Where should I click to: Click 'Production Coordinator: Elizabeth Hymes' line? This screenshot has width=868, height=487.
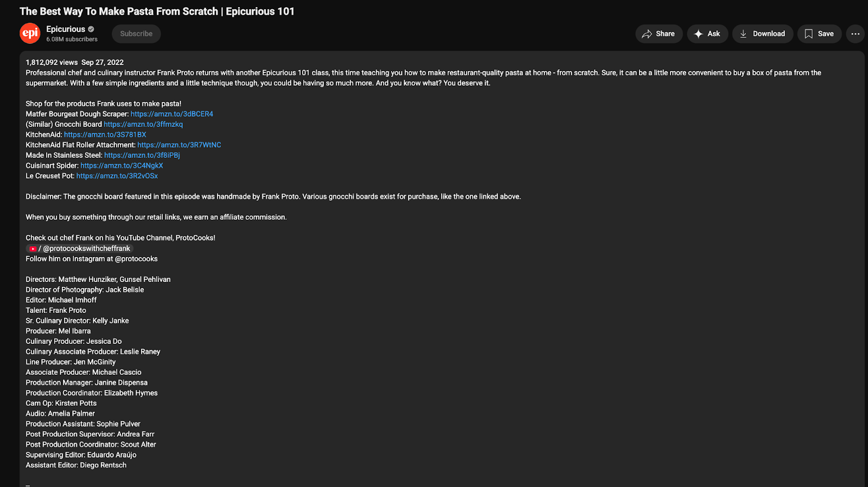[92, 393]
